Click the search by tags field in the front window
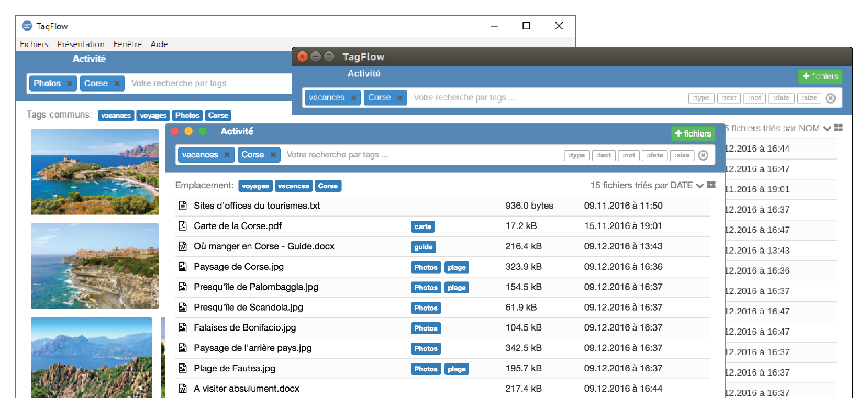Image resolution: width=868 pixels, height=398 pixels. (x=419, y=155)
